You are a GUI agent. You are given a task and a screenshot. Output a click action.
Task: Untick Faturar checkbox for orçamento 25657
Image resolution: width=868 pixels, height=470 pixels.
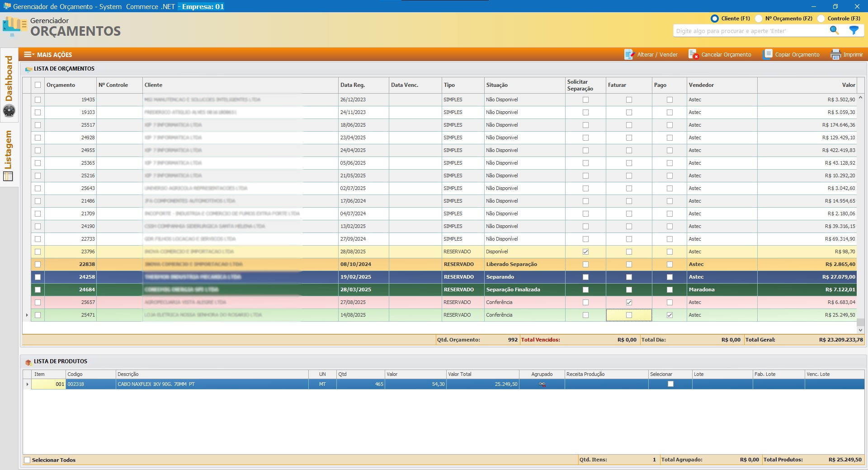[629, 302]
